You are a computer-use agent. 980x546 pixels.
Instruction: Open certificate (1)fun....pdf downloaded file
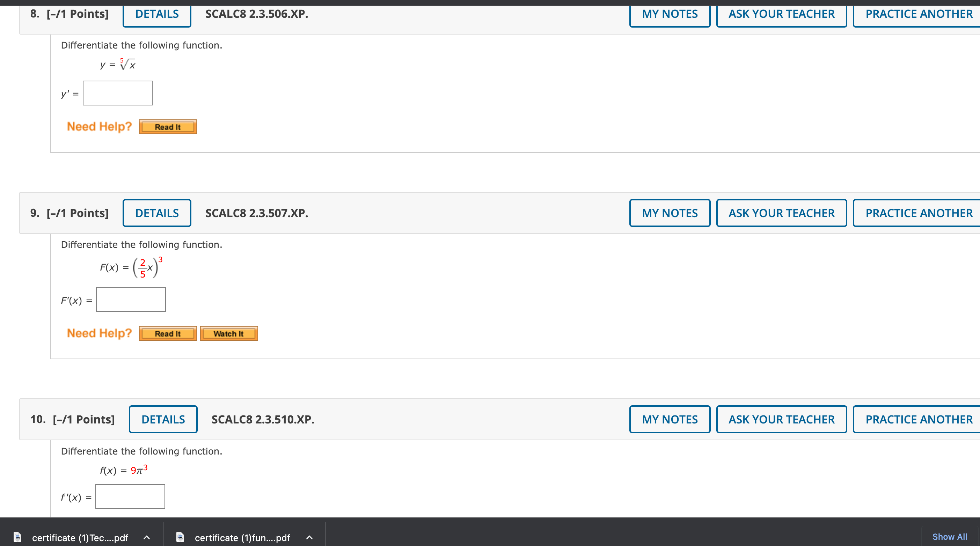point(242,538)
